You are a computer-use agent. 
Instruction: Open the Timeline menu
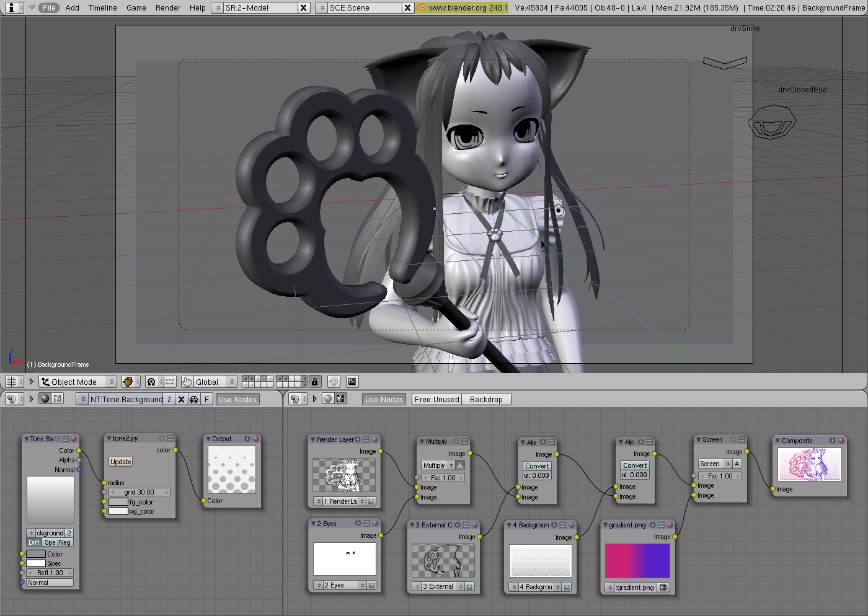pos(103,7)
